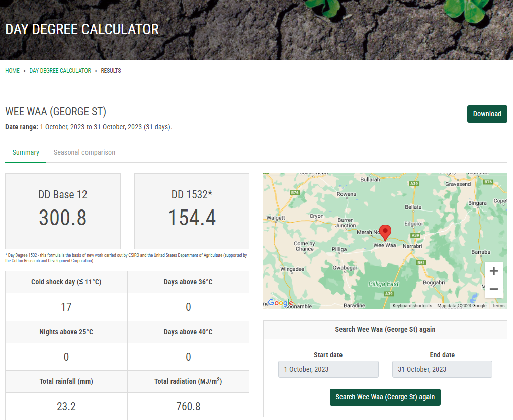Image resolution: width=513 pixels, height=420 pixels.
Task: Select the DD Base 12 summary card
Action: coord(62,211)
